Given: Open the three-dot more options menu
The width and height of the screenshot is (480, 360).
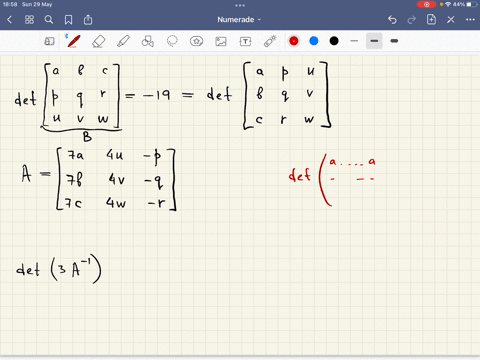Looking at the screenshot, I should point(470,20).
